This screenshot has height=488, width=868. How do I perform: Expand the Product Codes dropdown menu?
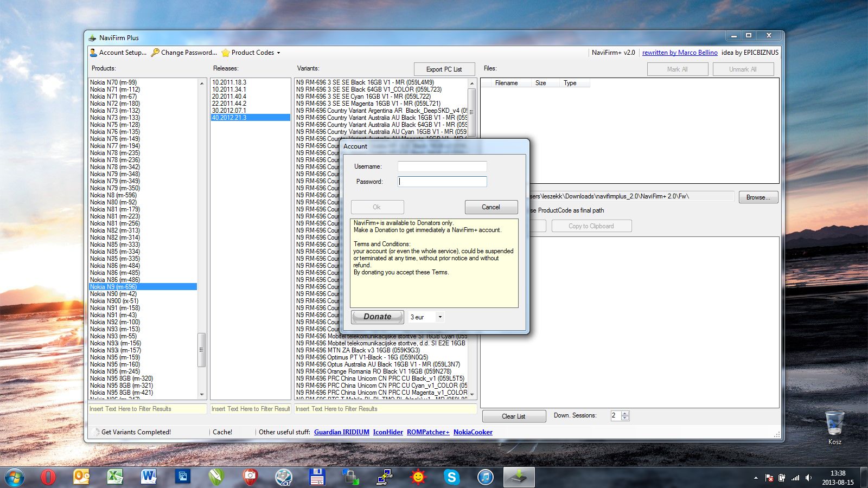251,53
